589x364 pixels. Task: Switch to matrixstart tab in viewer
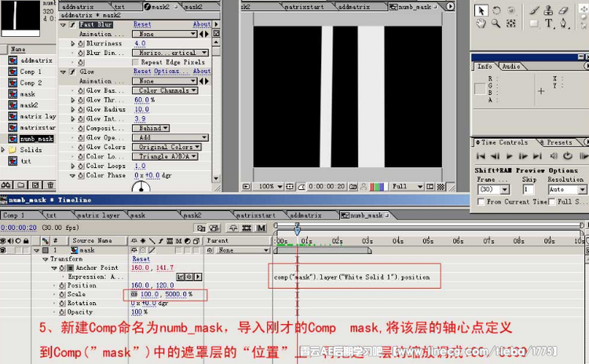click(303, 7)
